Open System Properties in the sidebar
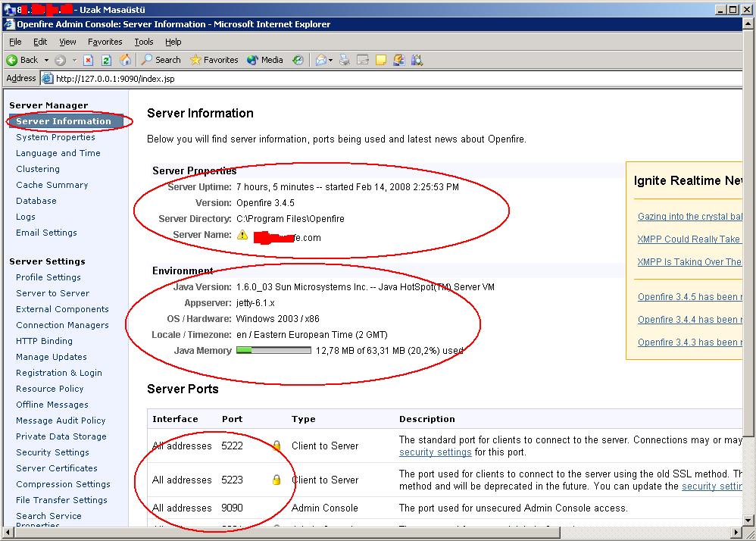The width and height of the screenshot is (756, 541). (x=55, y=137)
